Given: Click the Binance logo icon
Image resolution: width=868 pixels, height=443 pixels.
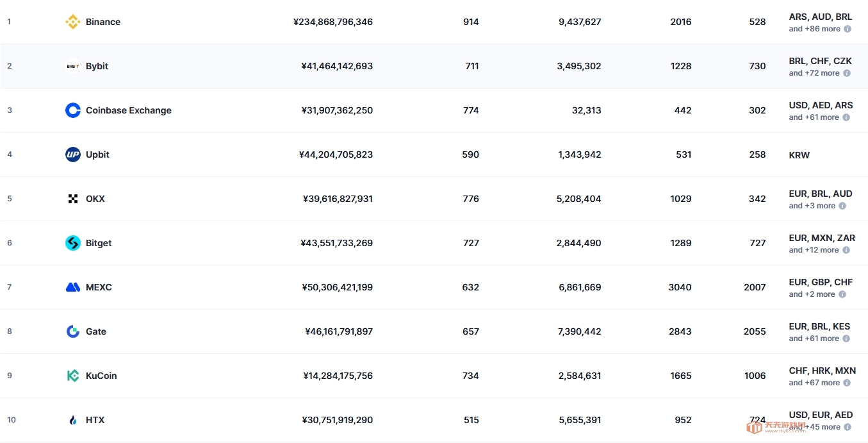Looking at the screenshot, I should [x=73, y=22].
